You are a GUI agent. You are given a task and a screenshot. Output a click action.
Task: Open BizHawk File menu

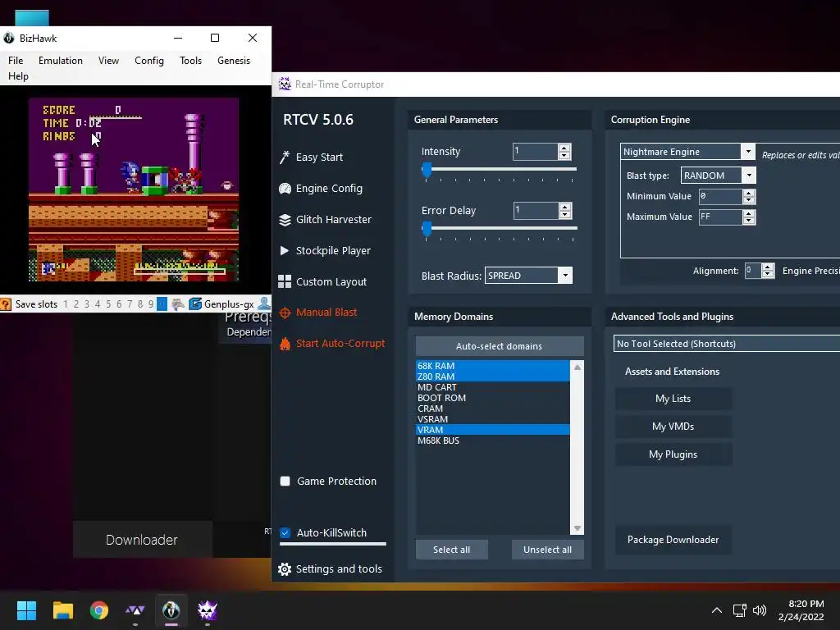[x=16, y=61]
